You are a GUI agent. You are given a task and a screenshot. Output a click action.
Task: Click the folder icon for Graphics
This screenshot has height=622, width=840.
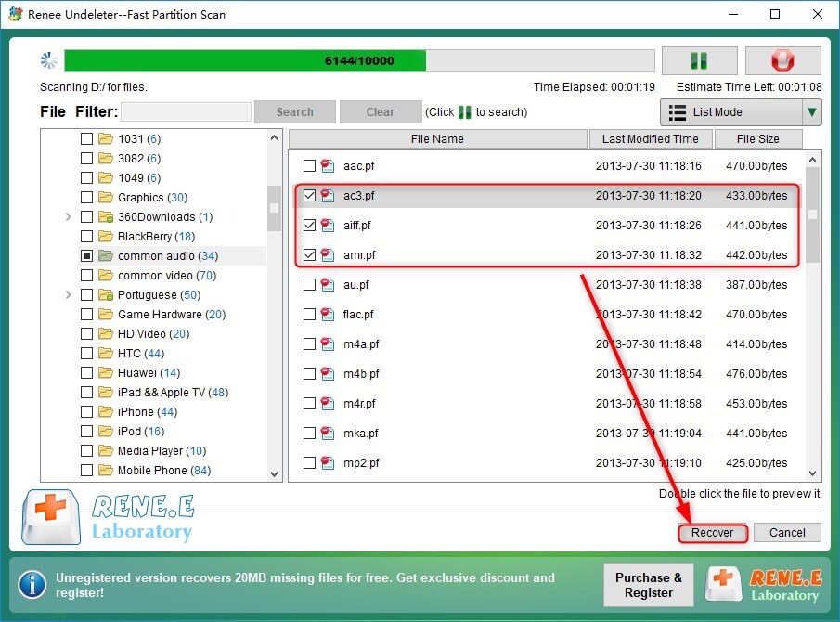click(106, 197)
